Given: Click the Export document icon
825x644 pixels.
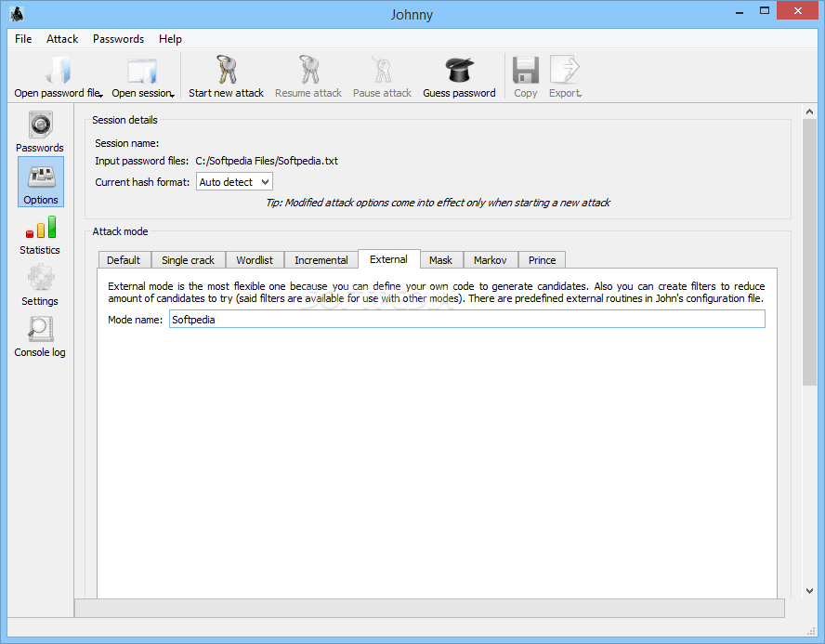Looking at the screenshot, I should 564,70.
